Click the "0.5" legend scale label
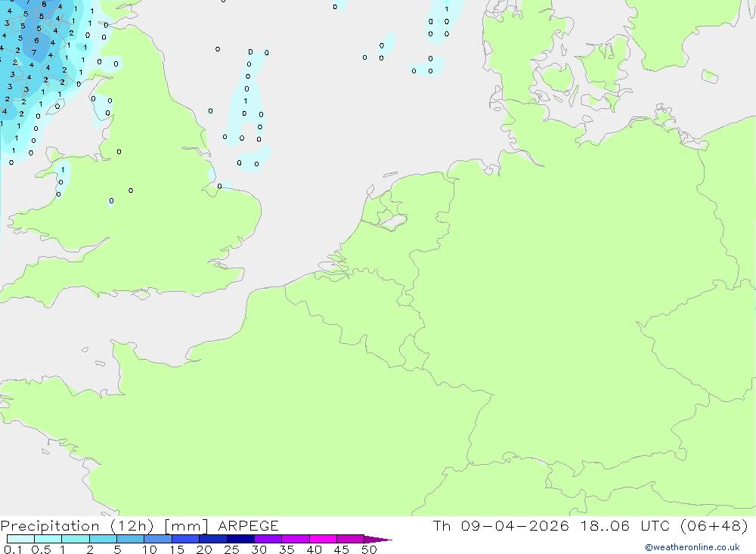The width and height of the screenshot is (756, 554). (x=41, y=549)
